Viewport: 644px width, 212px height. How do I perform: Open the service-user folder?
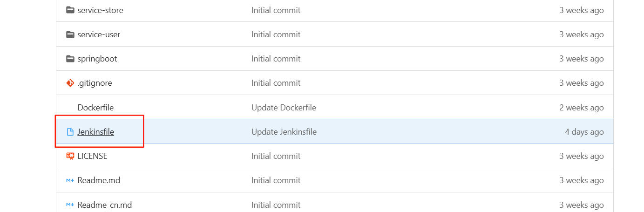tap(99, 34)
